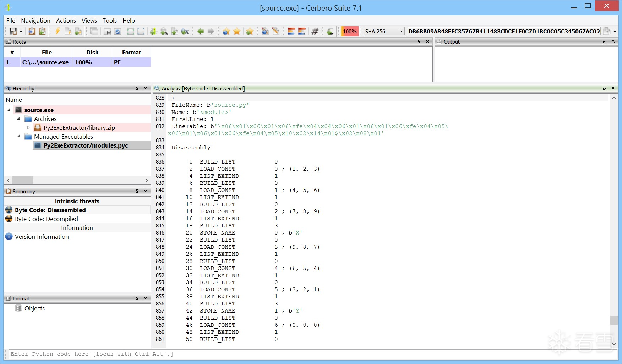Open the Navigation menu
Image resolution: width=622 pixels, height=364 pixels.
(36, 21)
